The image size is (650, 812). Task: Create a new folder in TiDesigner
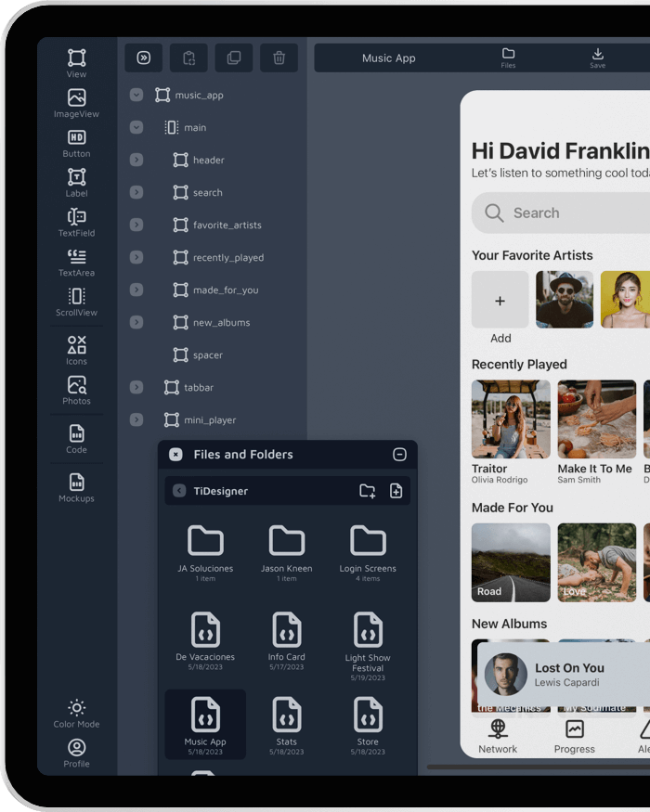click(x=367, y=490)
